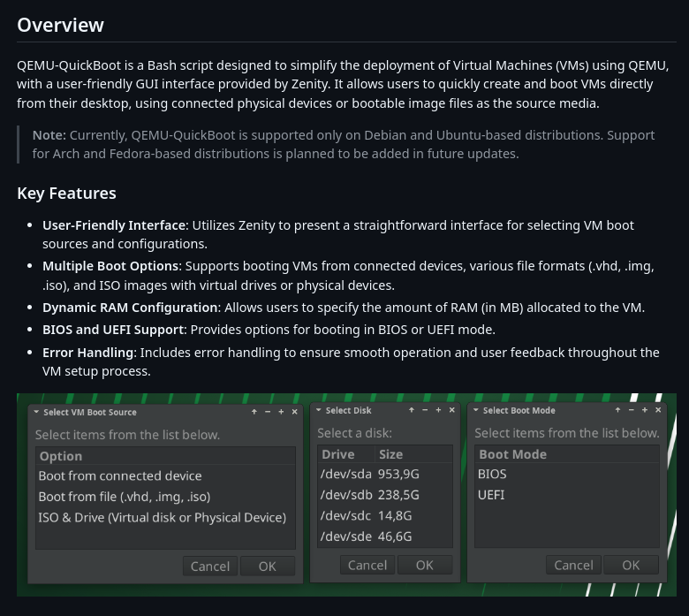Cancel the Select VM Boot Source dialog
This screenshot has width=689, height=616.
pyautogui.click(x=210, y=566)
